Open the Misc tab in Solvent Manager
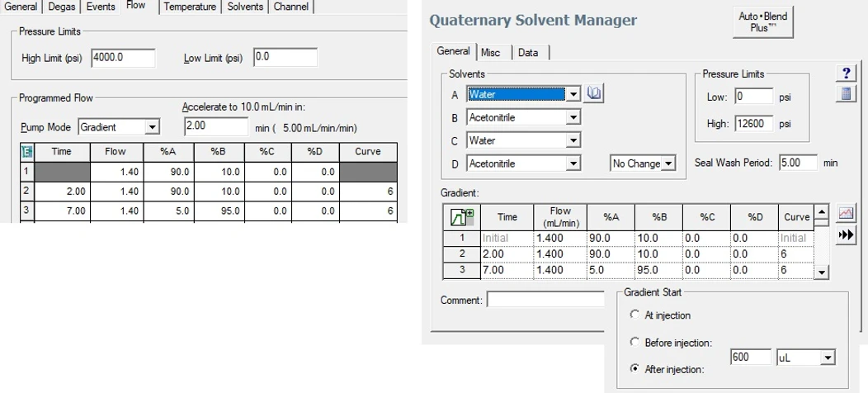 coord(490,53)
